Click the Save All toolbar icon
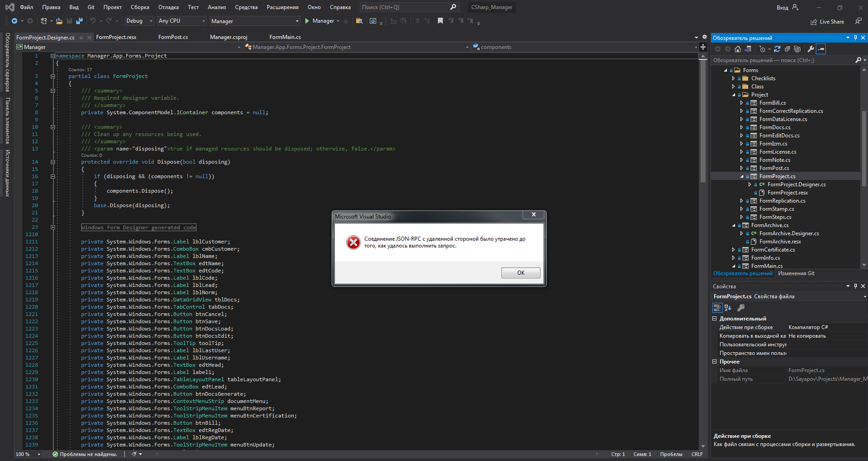Viewport: 868px width, 461px height. (x=79, y=21)
